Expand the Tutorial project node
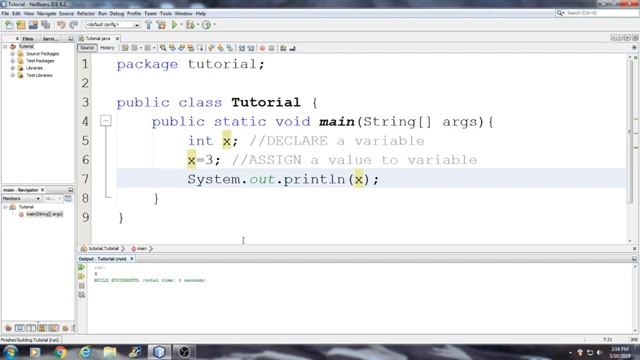The image size is (640, 360). (x=5, y=47)
